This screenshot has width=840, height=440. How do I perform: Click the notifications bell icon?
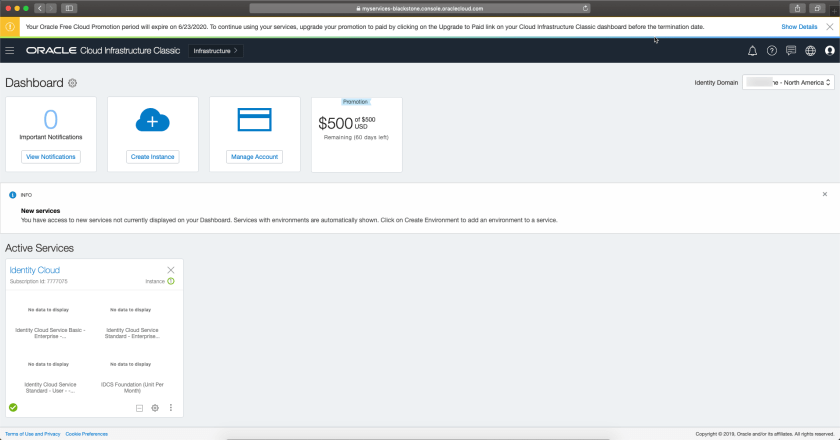click(752, 50)
